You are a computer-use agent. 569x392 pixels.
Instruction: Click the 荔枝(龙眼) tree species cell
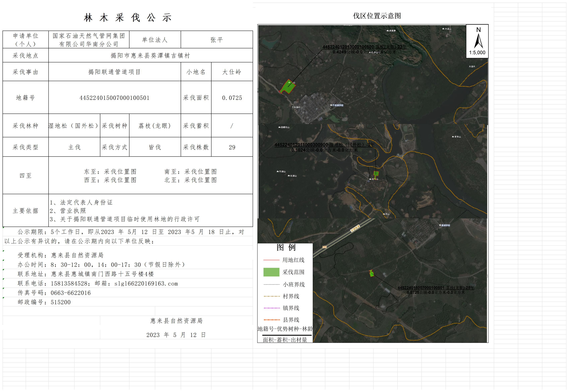tap(155, 126)
